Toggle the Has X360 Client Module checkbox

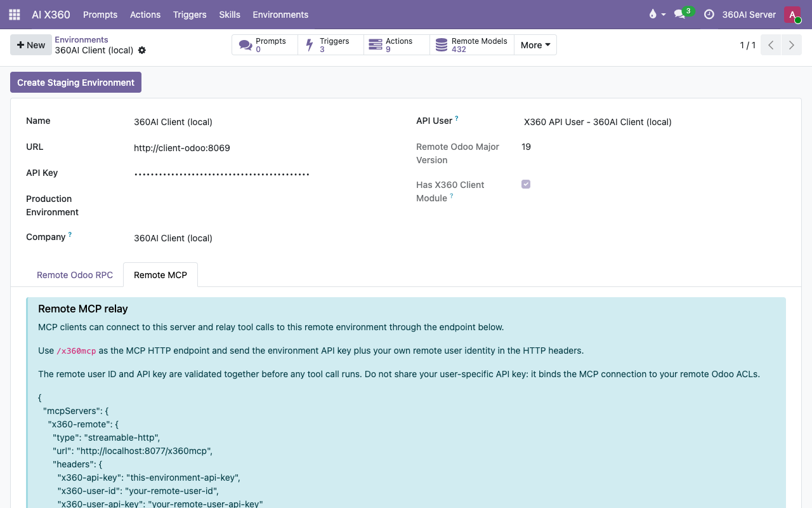526,184
